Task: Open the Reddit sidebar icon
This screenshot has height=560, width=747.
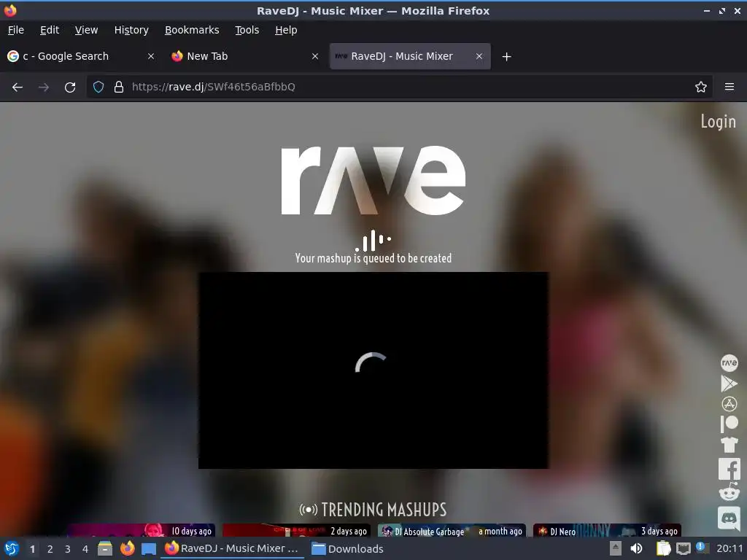Action: coord(729,492)
